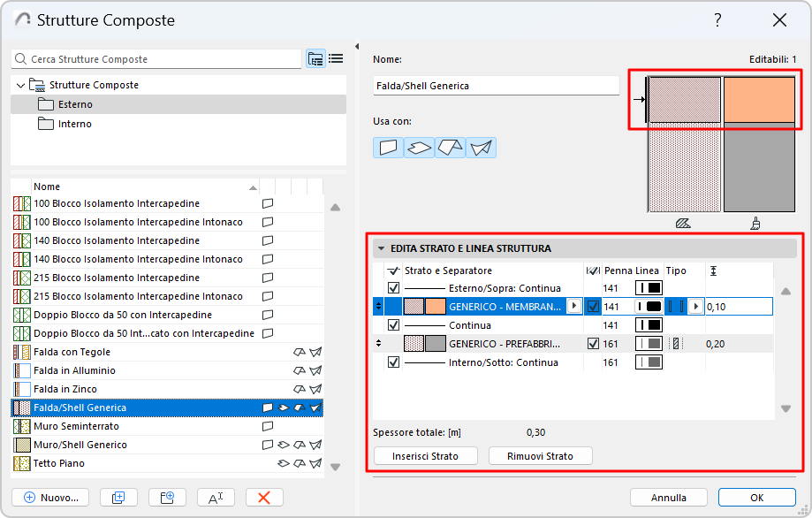Click the end-line visibility column header icon
This screenshot has width=812, height=518.
point(593,270)
